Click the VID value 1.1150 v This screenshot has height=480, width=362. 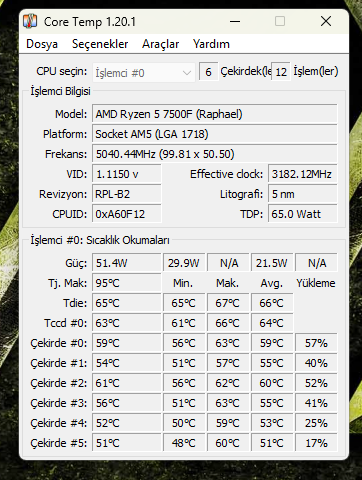point(127,174)
